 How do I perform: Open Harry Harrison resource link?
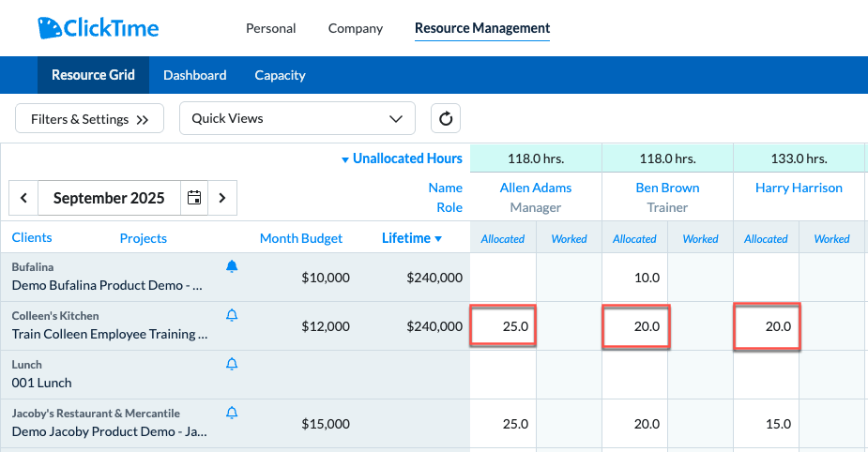799,188
